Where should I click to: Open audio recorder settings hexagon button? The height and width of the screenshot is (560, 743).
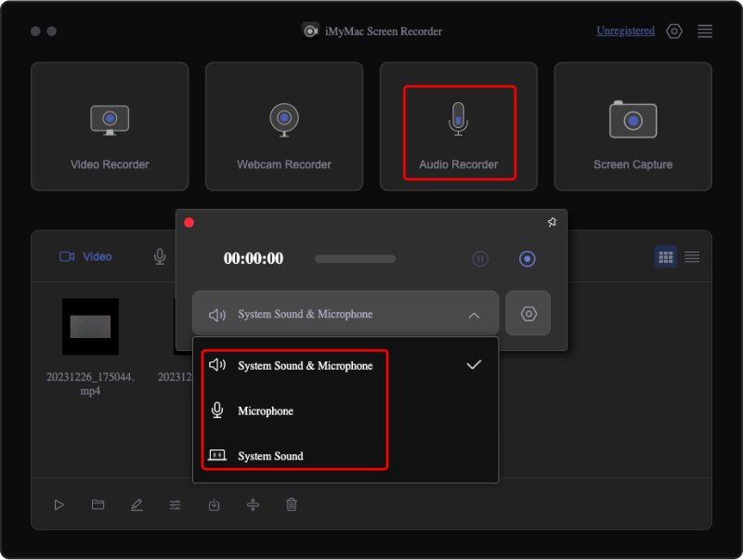[528, 314]
